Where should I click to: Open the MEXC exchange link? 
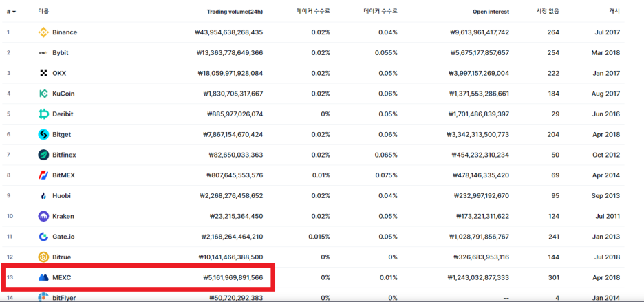click(62, 278)
